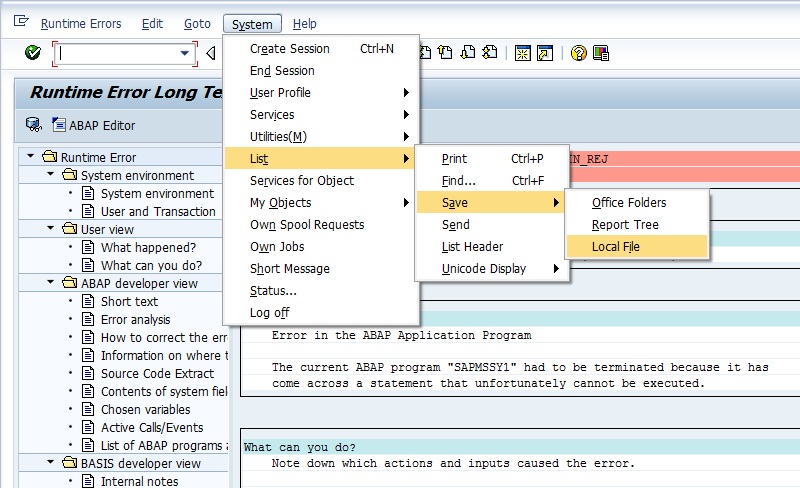
Task: Click the create new session toolbar icon
Action: click(522, 53)
